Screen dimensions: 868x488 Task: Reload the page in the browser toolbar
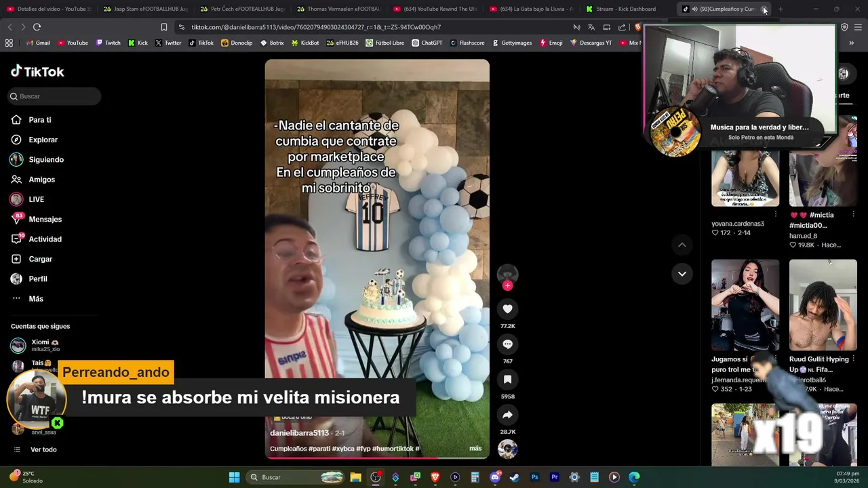[37, 27]
